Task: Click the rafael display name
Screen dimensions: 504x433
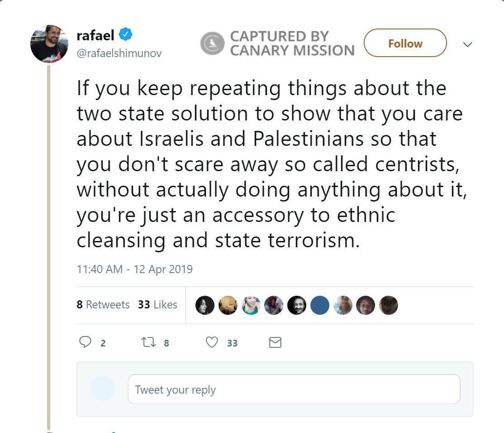Action: click(x=95, y=35)
